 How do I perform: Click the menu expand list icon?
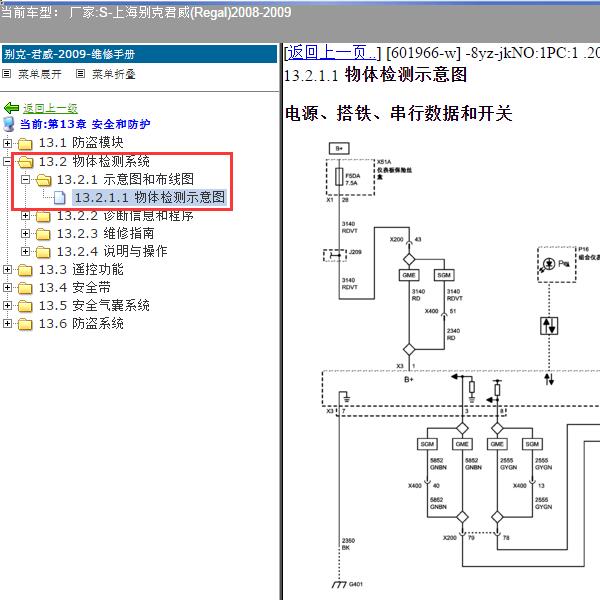7,73
